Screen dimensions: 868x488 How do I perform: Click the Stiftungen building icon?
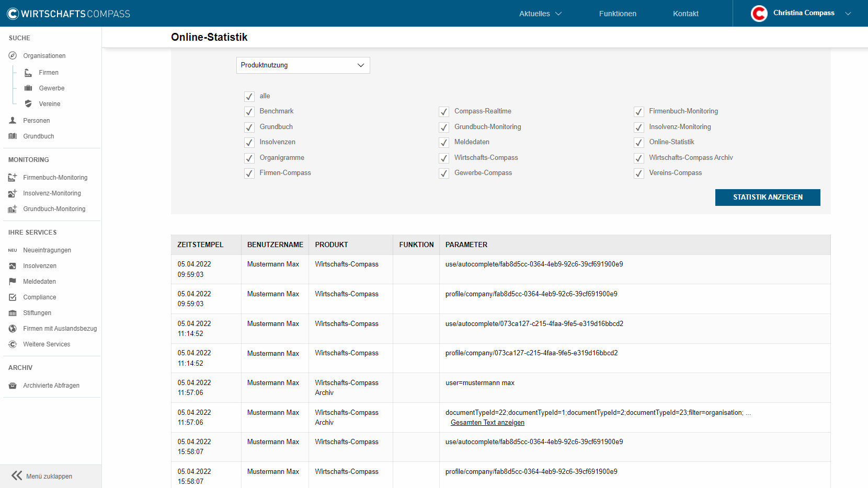coord(13,313)
